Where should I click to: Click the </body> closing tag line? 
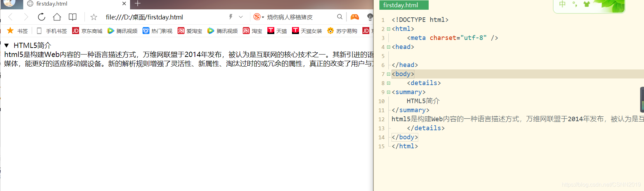(405, 137)
